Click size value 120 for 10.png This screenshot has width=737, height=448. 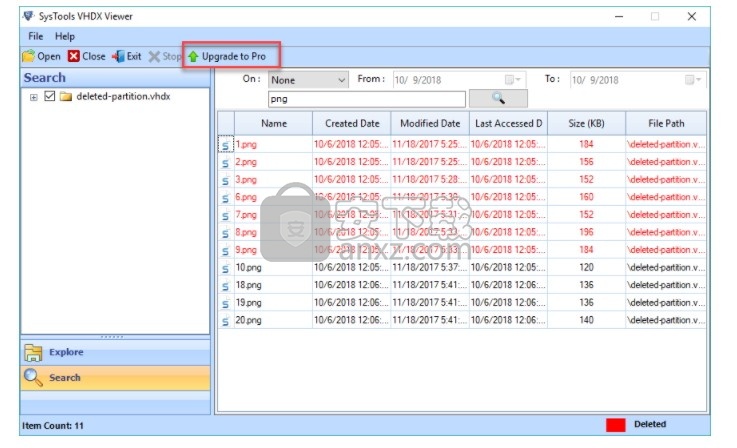(x=586, y=268)
